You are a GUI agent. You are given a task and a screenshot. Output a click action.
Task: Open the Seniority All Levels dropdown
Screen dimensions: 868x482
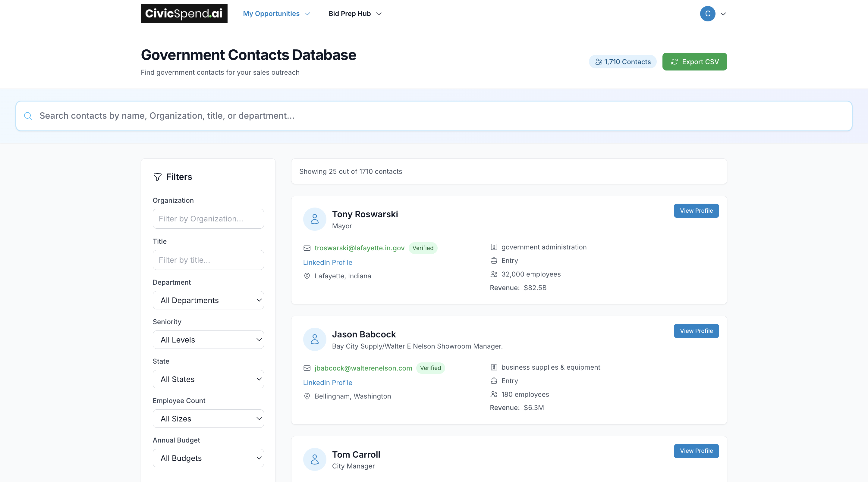[x=208, y=340]
